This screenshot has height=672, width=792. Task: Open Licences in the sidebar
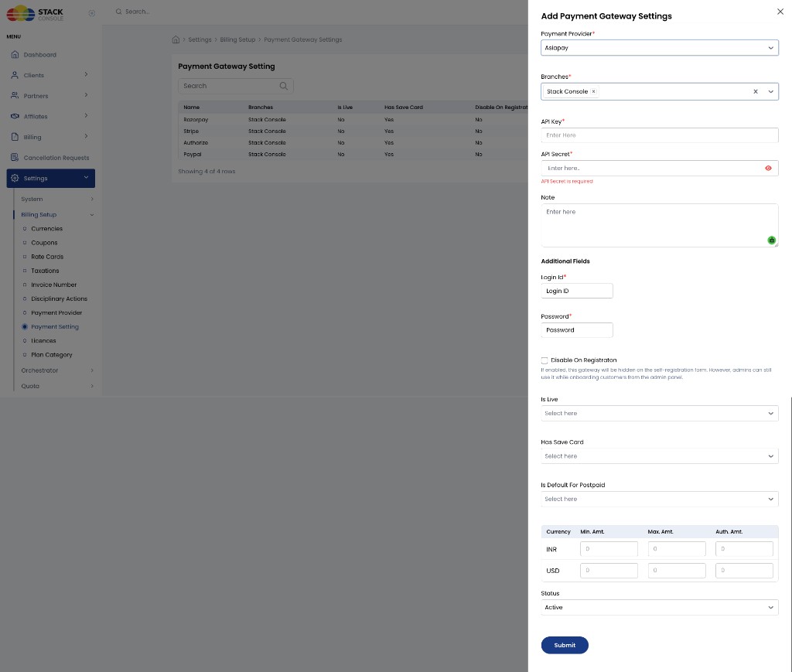click(43, 341)
